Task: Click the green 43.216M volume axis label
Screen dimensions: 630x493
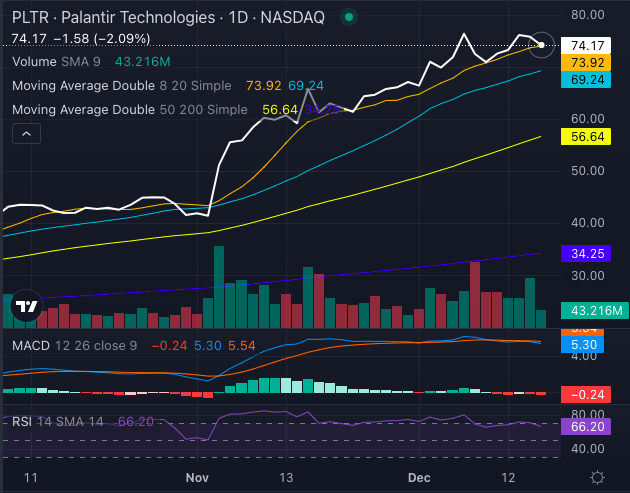Action: 585,312
